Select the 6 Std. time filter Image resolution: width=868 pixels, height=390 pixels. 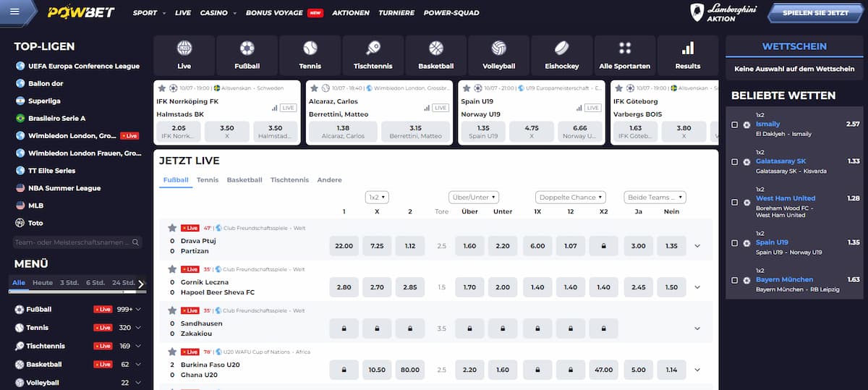95,283
